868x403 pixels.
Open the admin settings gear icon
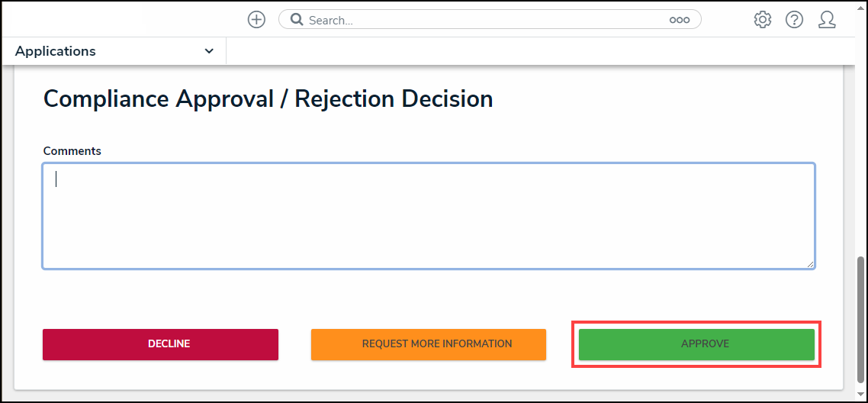click(x=762, y=20)
